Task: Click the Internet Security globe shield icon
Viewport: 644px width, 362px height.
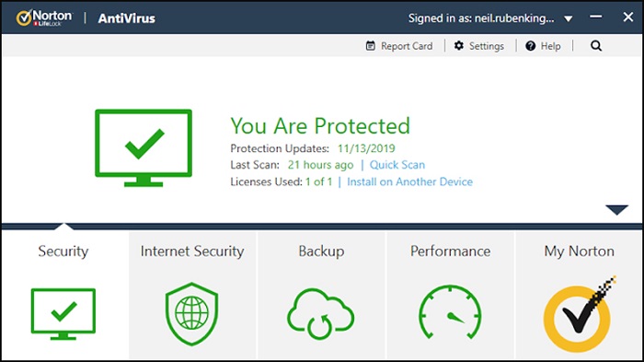Action: tap(191, 314)
